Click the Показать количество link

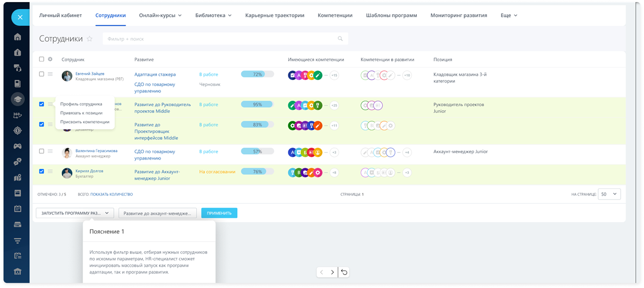[111, 194]
